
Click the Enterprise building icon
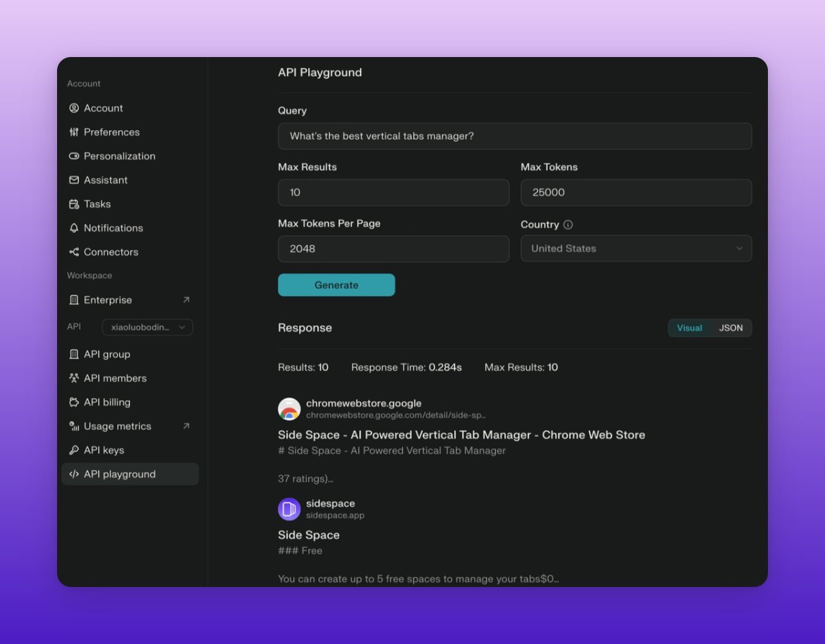click(x=74, y=300)
